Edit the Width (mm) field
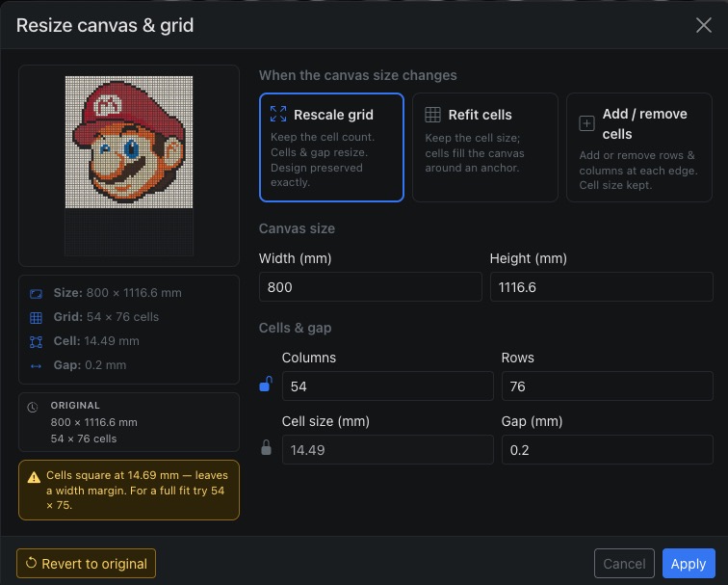The height and width of the screenshot is (585, 728). pos(371,286)
